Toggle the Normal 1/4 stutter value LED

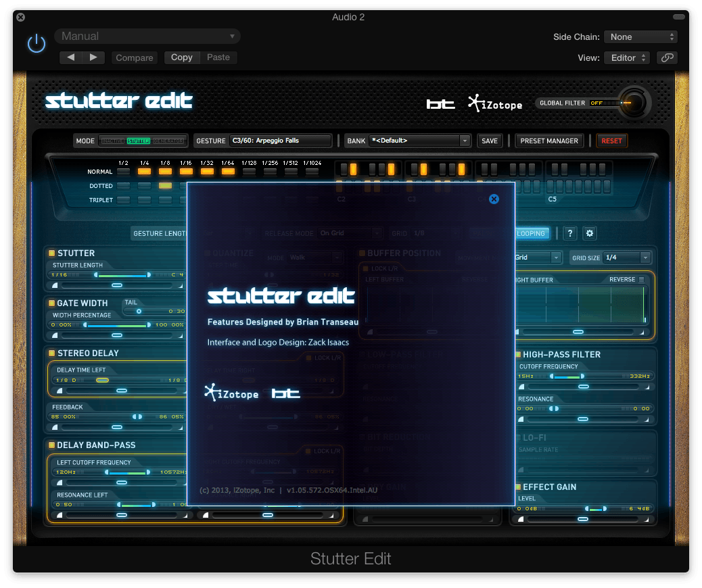click(x=144, y=172)
